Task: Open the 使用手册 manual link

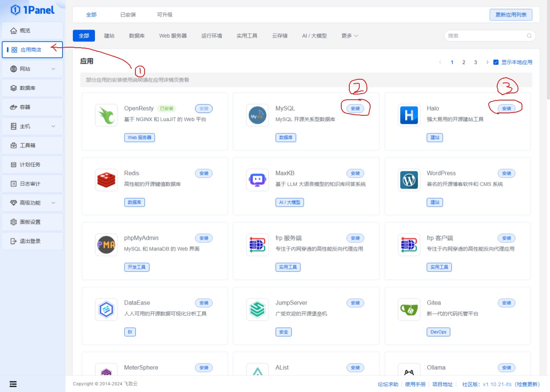Action: (x=415, y=384)
